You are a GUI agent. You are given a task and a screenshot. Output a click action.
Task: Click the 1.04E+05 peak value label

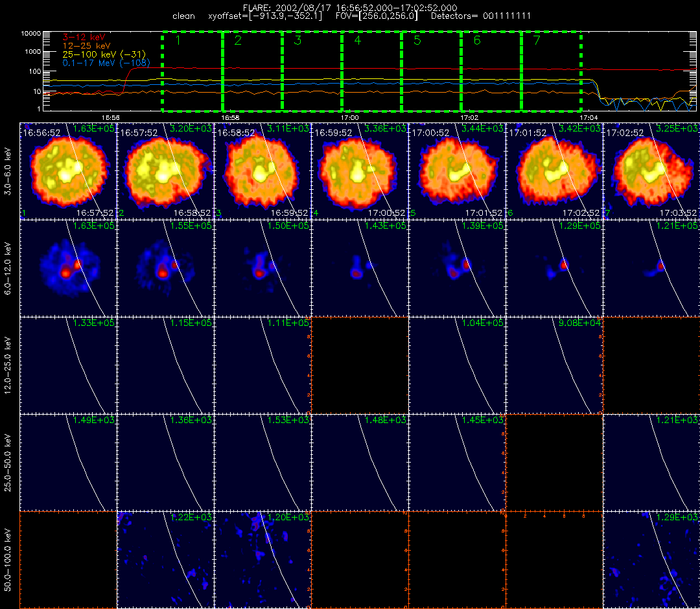pos(483,323)
